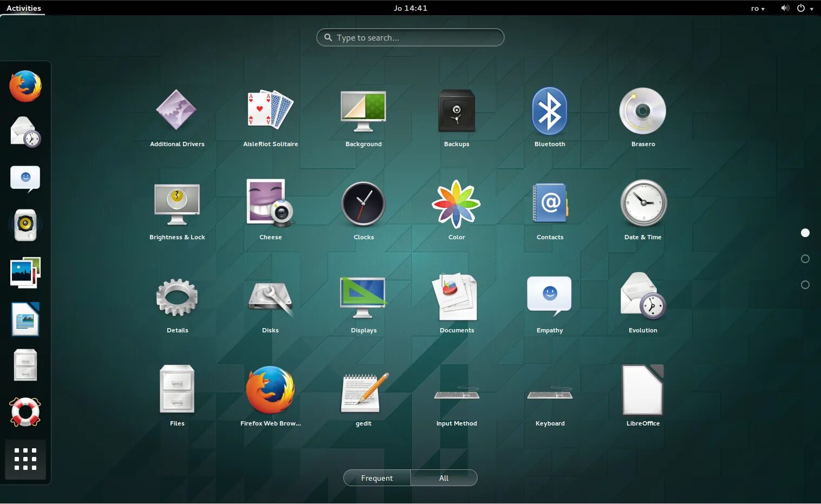Viewport: 821px width, 504px height.
Task: Expand the keyboard layout indicator
Action: coord(757,8)
